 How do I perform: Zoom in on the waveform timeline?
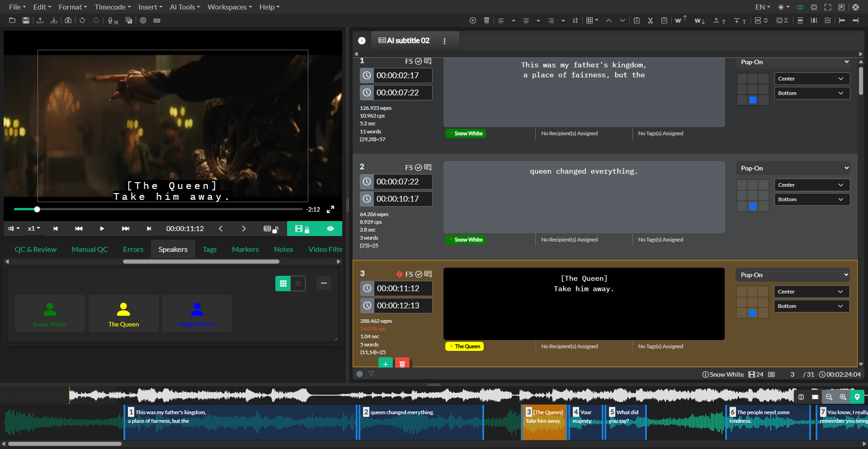(843, 397)
